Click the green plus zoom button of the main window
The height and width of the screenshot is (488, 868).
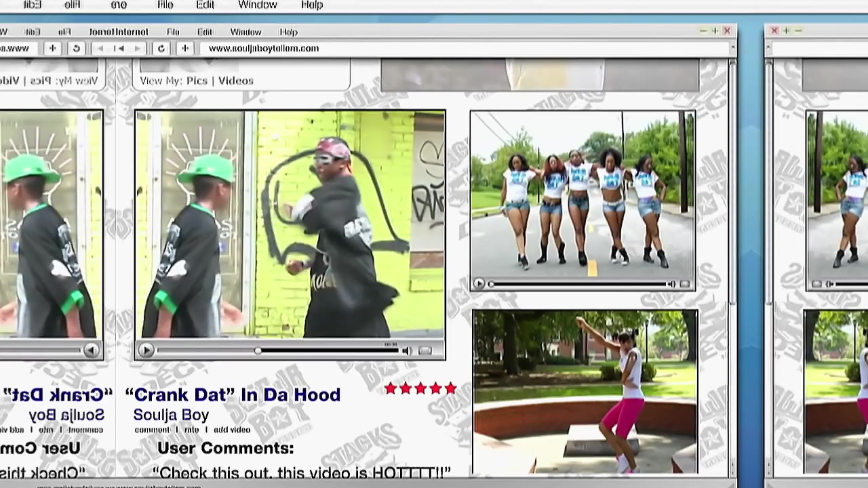tap(715, 31)
